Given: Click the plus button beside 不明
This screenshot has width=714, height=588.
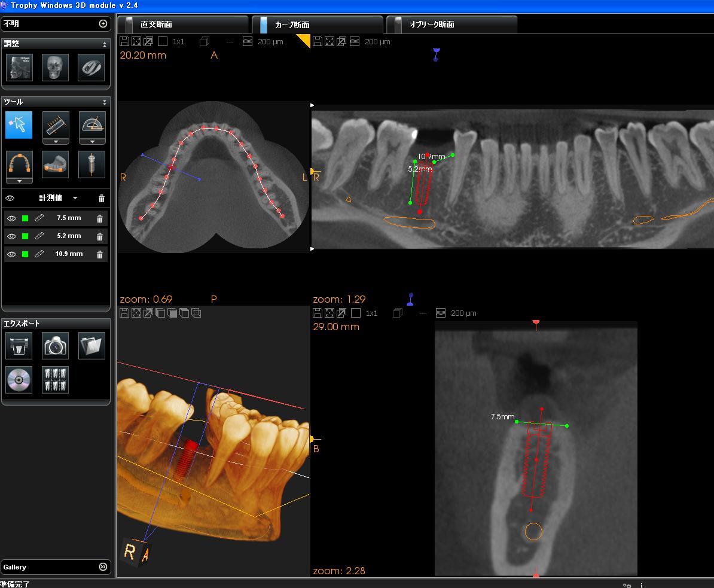Looking at the screenshot, I should 103,24.
